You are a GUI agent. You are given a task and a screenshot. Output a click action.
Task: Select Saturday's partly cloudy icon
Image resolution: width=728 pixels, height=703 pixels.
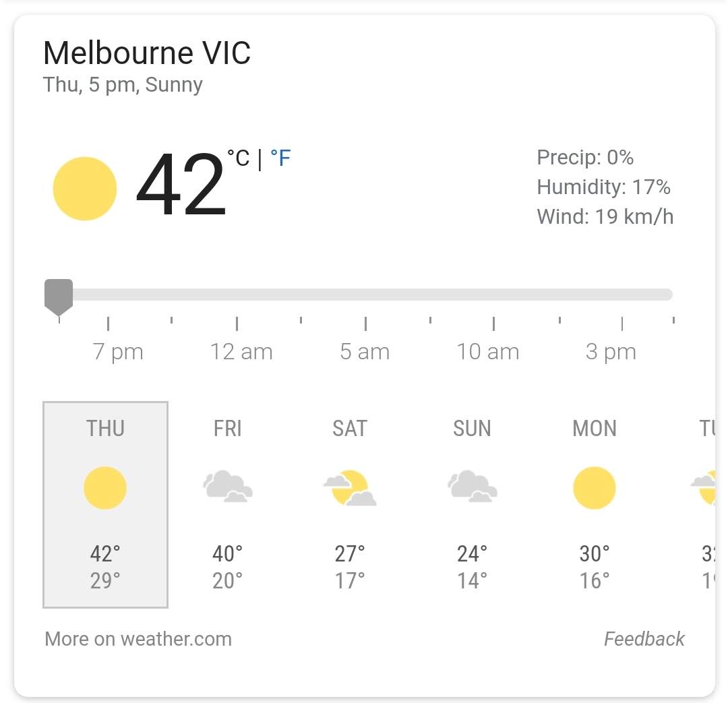[350, 487]
